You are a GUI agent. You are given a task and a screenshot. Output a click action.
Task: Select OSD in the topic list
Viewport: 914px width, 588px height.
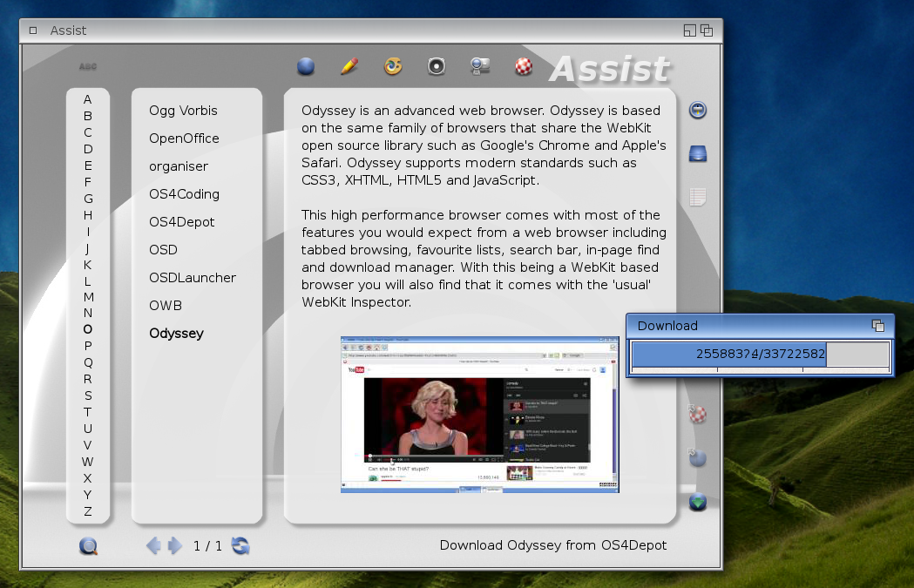[163, 250]
